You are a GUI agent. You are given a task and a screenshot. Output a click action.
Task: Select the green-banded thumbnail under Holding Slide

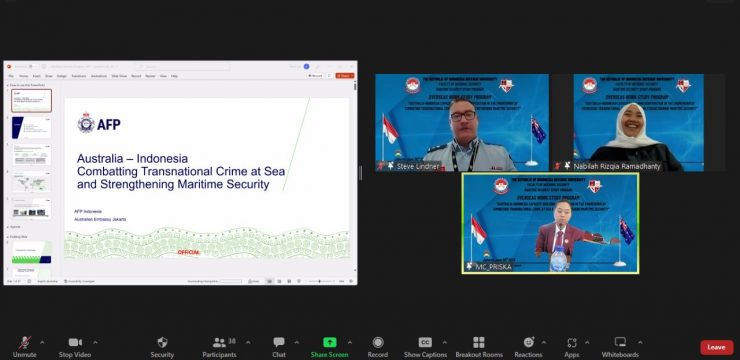(x=32, y=252)
